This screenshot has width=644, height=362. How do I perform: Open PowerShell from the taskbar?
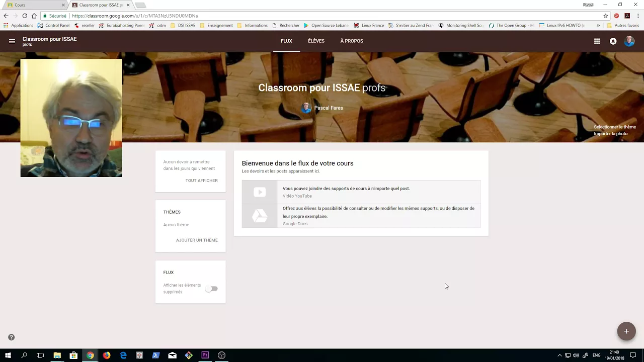[x=156, y=355]
